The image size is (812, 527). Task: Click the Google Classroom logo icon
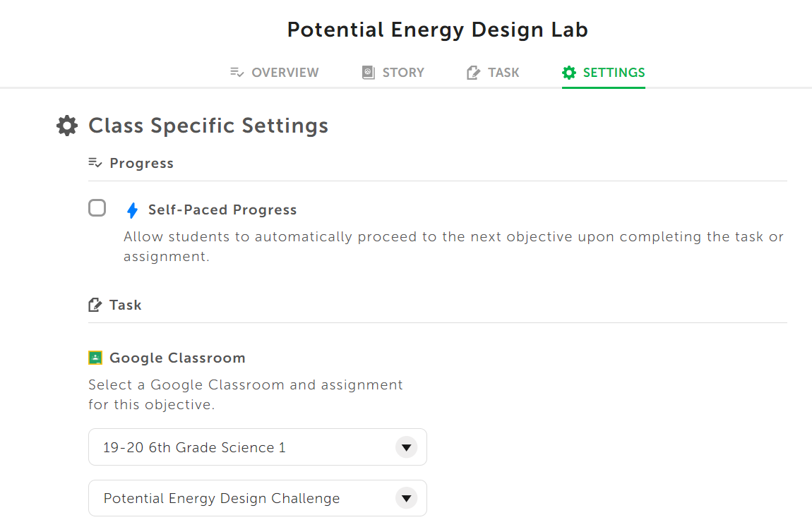click(95, 358)
